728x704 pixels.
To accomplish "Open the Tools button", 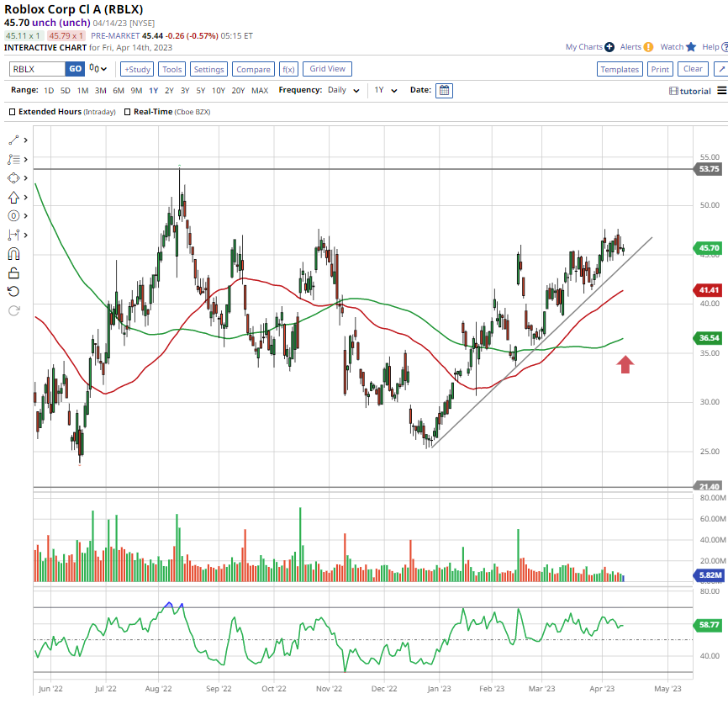I will pos(171,69).
